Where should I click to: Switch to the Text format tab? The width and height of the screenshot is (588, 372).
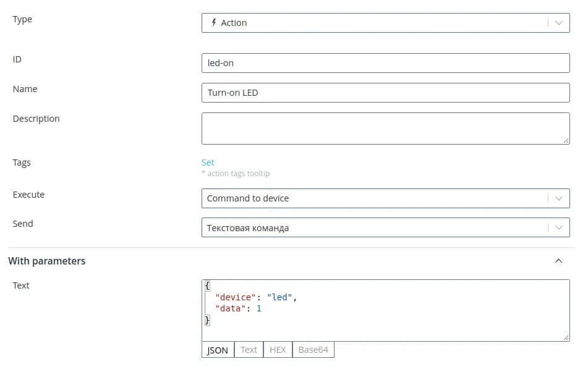(249, 350)
